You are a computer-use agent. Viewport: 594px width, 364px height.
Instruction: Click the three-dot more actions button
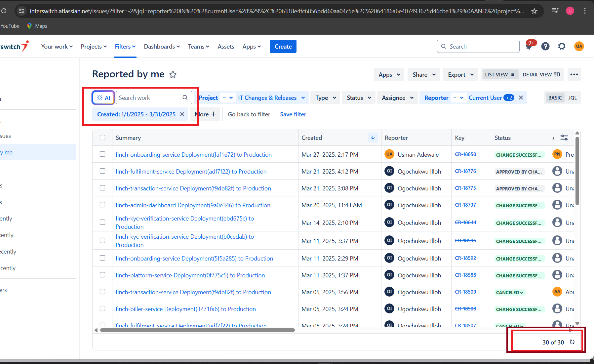point(574,74)
